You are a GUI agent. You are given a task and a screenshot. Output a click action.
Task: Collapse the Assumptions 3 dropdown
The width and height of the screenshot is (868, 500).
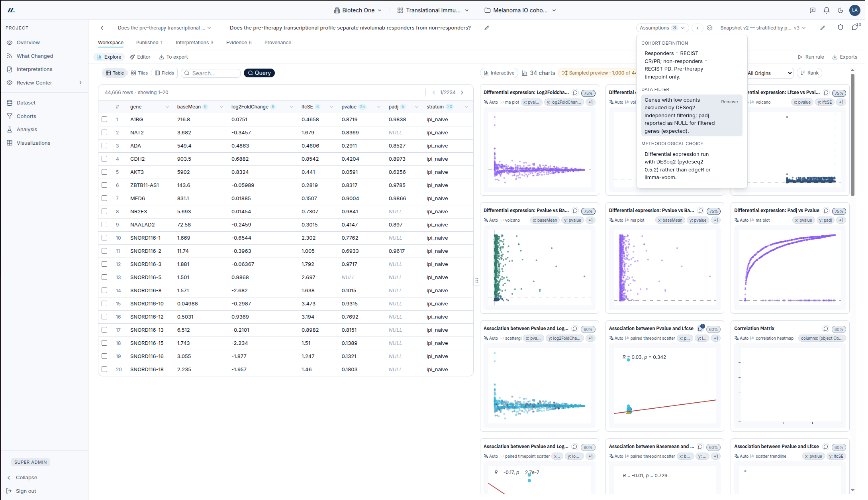point(662,28)
